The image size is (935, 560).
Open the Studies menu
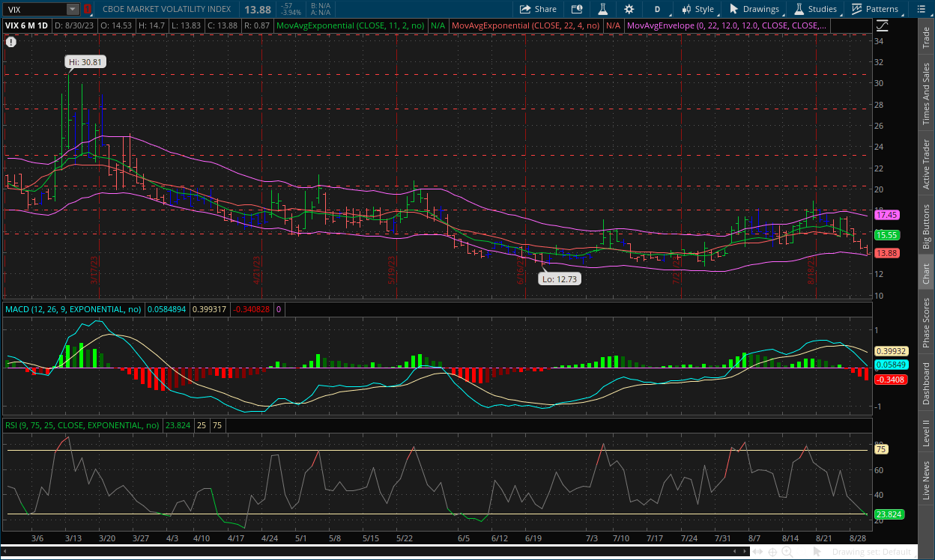(x=815, y=9)
